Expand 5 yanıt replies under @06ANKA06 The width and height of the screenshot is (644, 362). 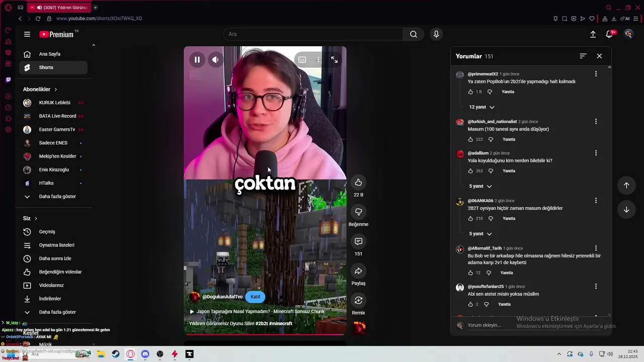480,234
